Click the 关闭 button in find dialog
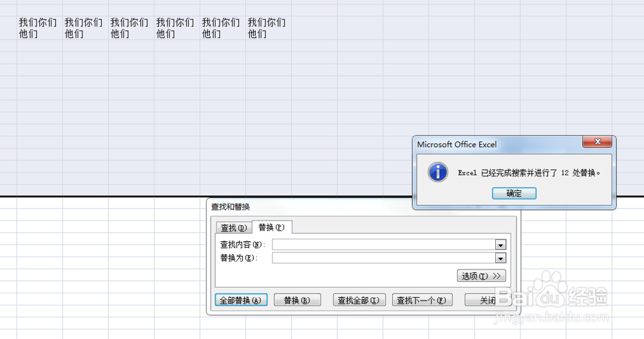 point(488,300)
